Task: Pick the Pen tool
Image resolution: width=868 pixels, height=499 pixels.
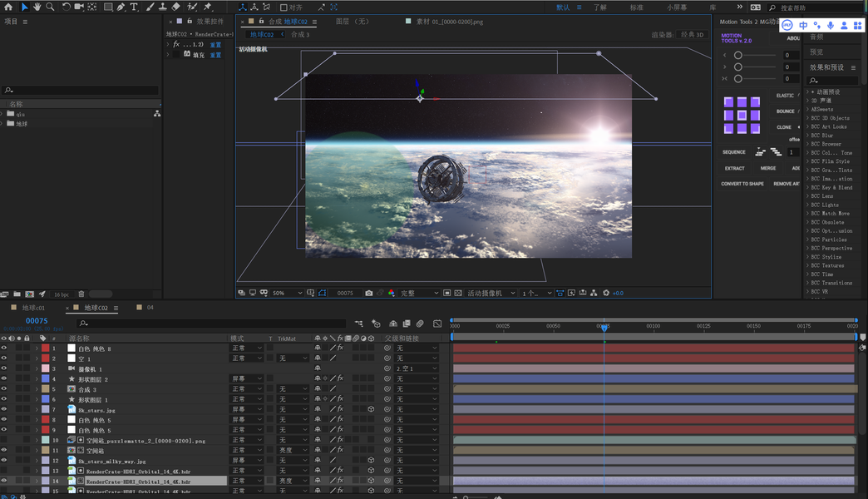Action: 121,7
